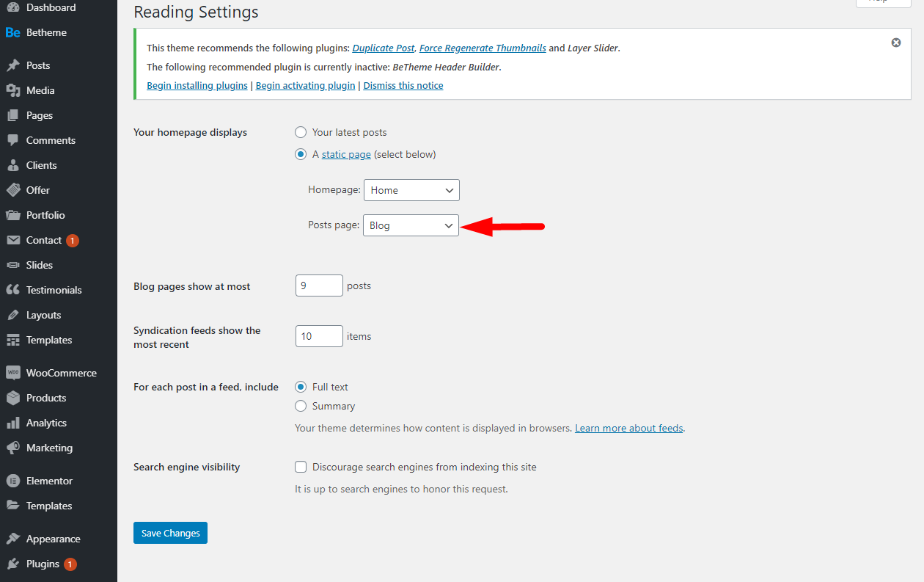The width and height of the screenshot is (924, 582).
Task: Click the Layouts pencil icon
Action: pos(12,315)
